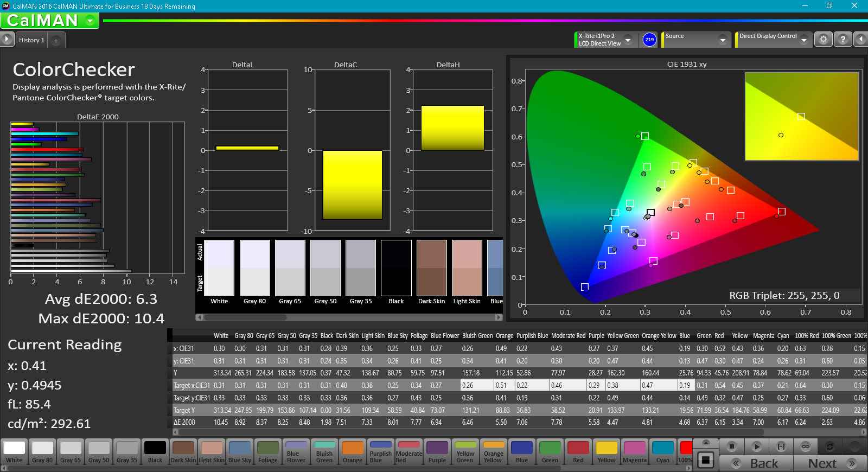
Task: Go to the previous page with Back
Action: (756, 463)
